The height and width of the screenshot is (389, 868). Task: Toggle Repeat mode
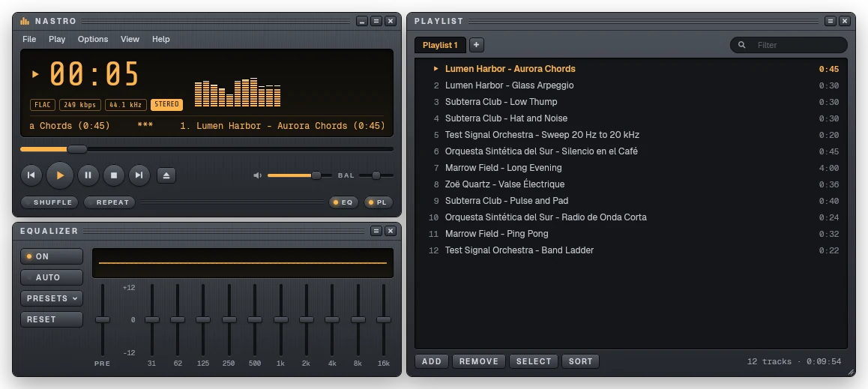click(x=109, y=202)
